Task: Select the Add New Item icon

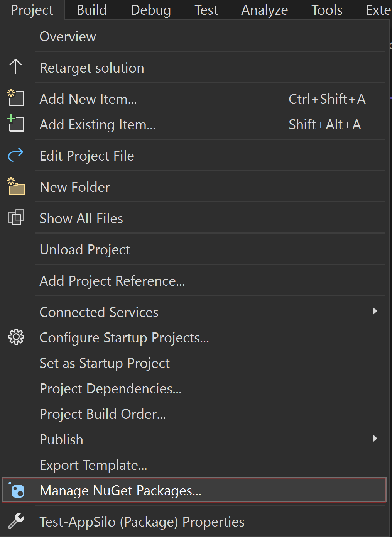Action: click(16, 98)
